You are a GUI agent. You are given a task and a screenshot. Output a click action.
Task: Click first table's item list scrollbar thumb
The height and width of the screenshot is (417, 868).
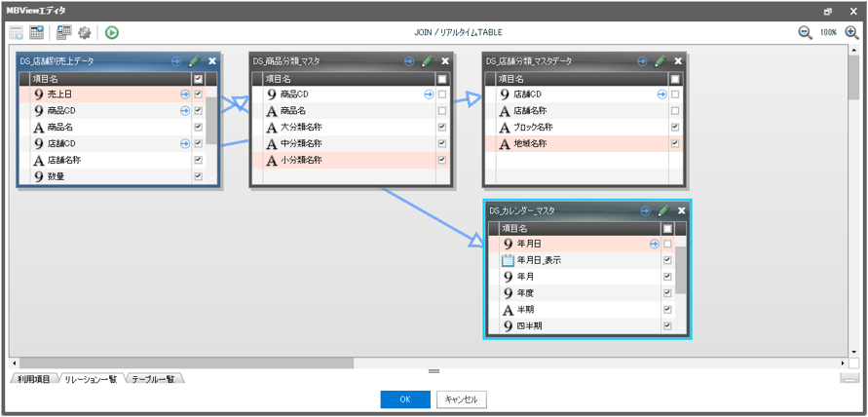211,120
